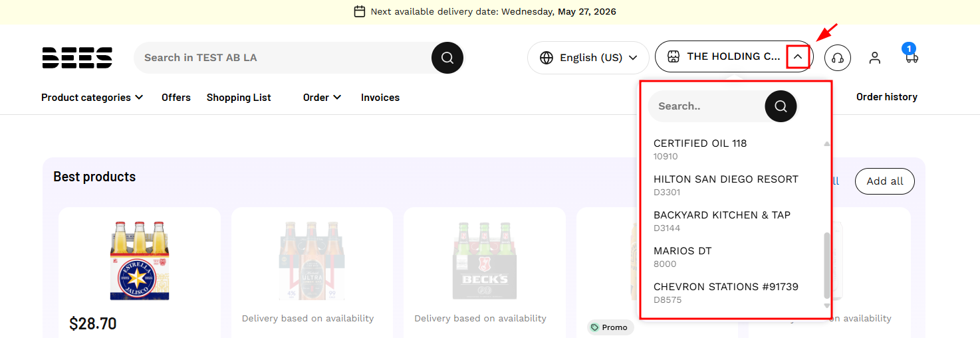This screenshot has height=338, width=980.
Task: Click the account list scrollbar thumb
Action: (827, 266)
